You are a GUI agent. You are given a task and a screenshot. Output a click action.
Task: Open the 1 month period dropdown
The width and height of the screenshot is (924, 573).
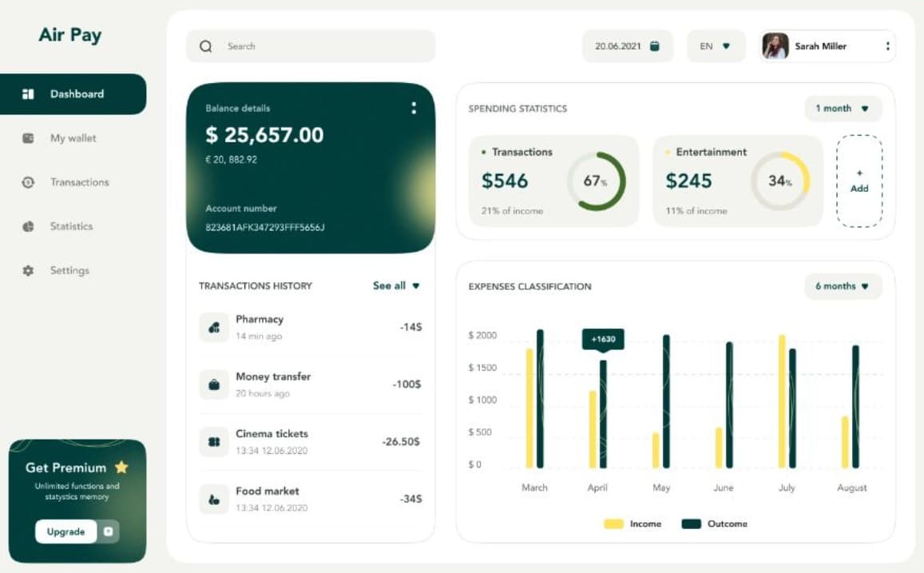[x=843, y=109]
